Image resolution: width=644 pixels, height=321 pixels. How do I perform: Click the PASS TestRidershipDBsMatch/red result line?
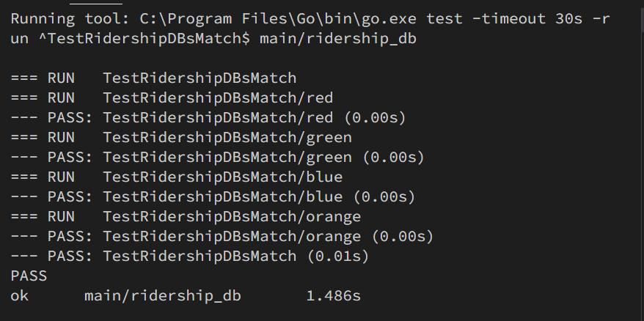208,117
